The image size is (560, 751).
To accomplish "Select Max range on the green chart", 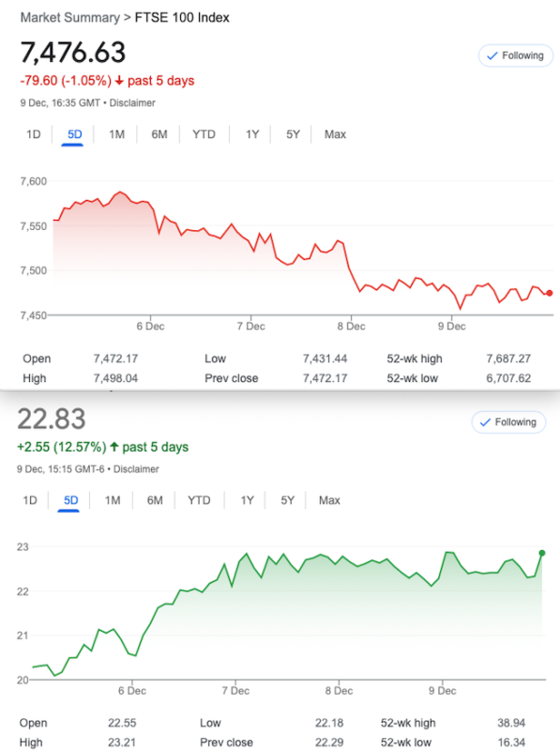I will (329, 500).
